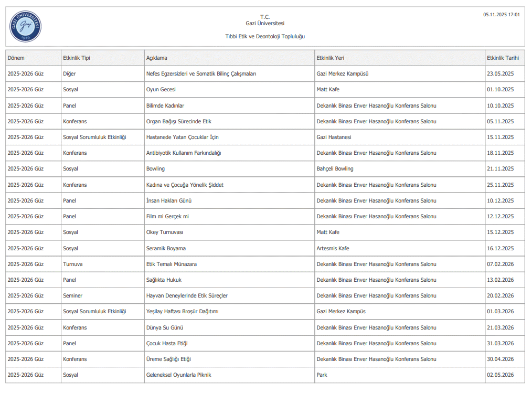Click the Park location cell
This screenshot has width=532, height=393.
click(322, 375)
